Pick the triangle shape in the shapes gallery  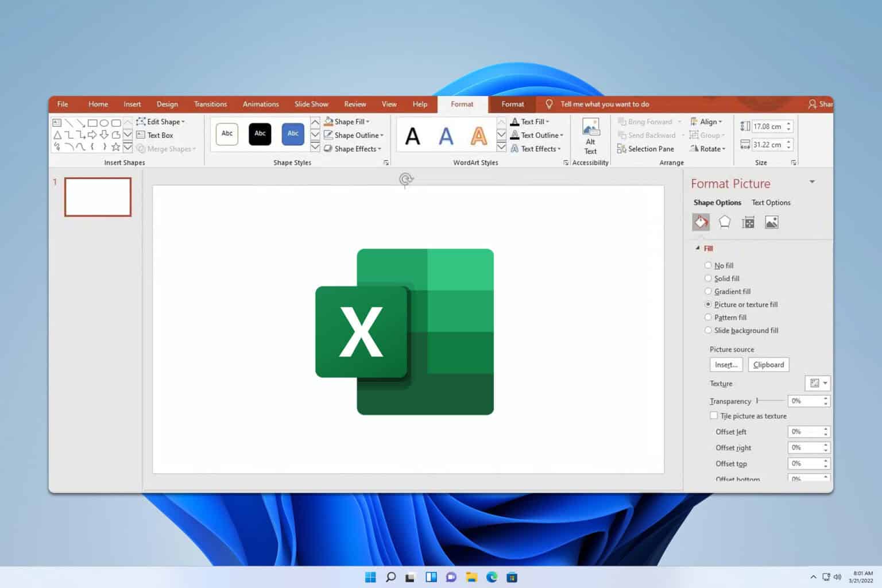click(57, 135)
